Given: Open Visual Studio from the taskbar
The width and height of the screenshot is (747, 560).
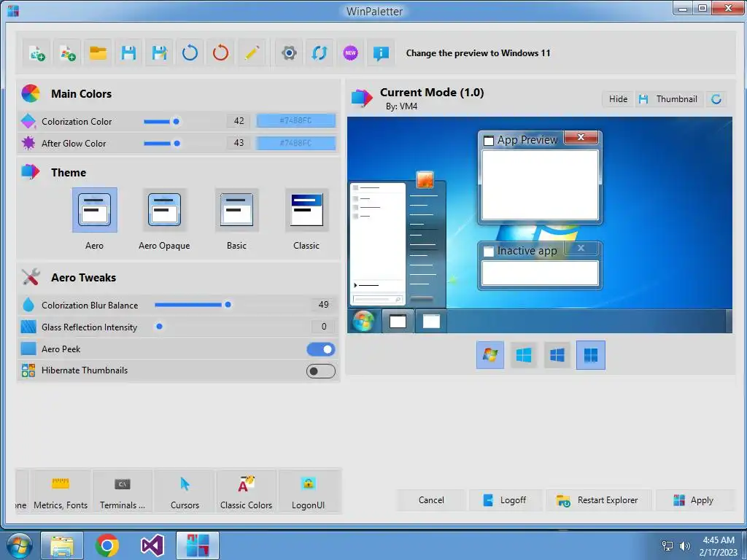Looking at the screenshot, I should [152, 545].
